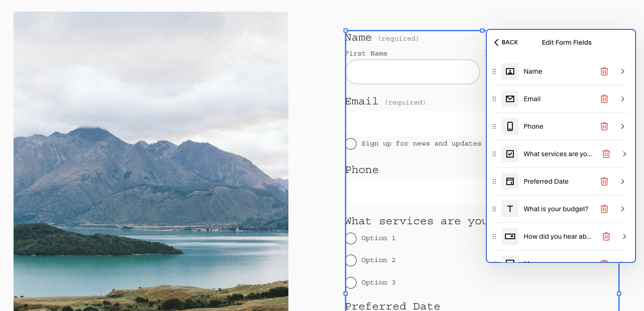This screenshot has width=644, height=311.
Task: Click drag handle for What is your budget
Action: 495,209
